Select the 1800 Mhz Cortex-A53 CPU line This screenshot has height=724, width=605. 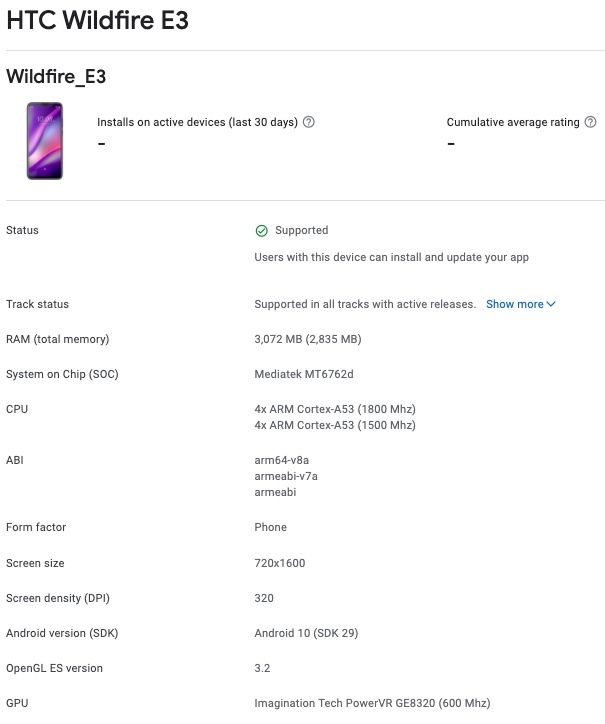(x=335, y=409)
